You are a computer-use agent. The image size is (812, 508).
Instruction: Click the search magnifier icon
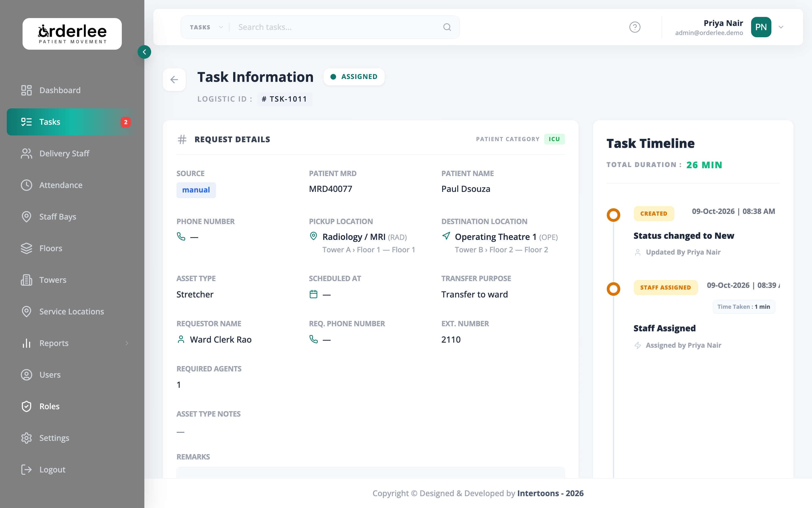[x=447, y=27]
